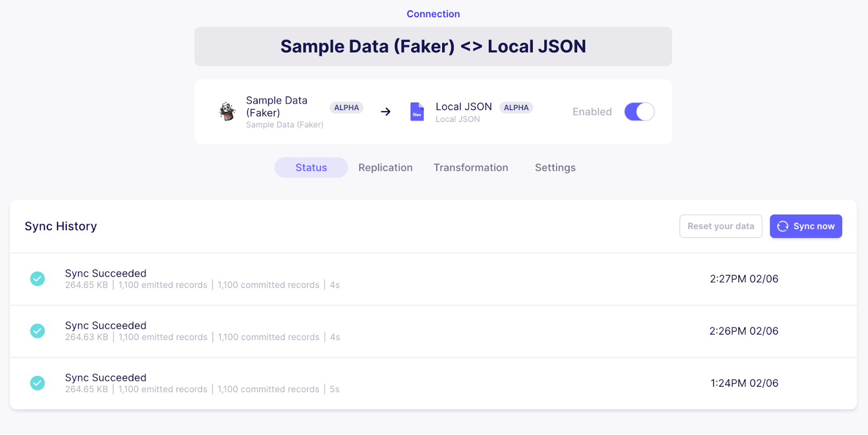Click the success checkmark for 2:27PM sync

pyautogui.click(x=37, y=279)
